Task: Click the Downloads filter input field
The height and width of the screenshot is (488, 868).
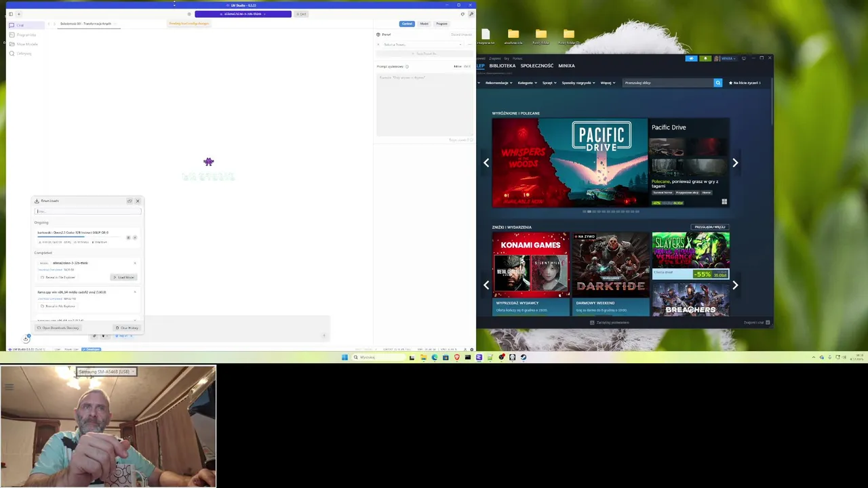Action: pos(88,211)
